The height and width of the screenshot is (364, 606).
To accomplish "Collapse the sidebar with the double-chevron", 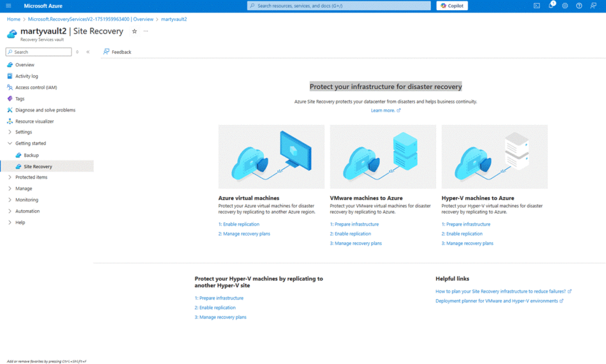I will [88, 52].
